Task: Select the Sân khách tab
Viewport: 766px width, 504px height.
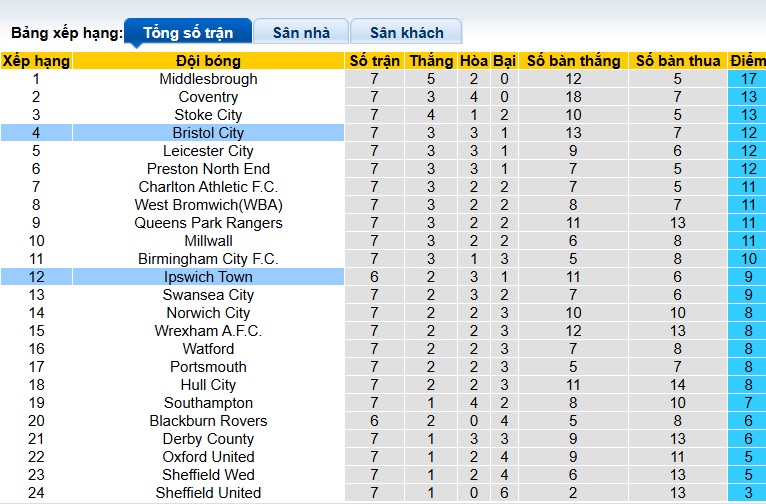Action: (406, 33)
